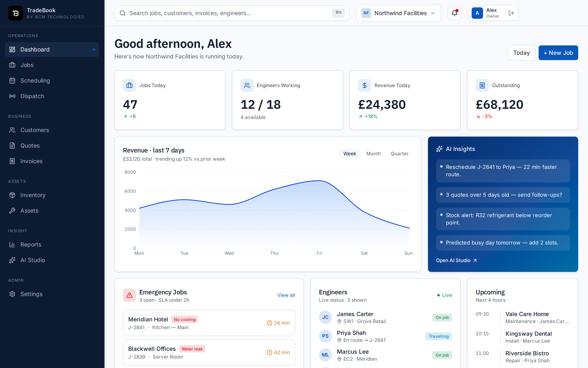This screenshot has height=368, width=588.
Task: Click the Emergency Jobs warning triangle icon
Action: (x=129, y=295)
